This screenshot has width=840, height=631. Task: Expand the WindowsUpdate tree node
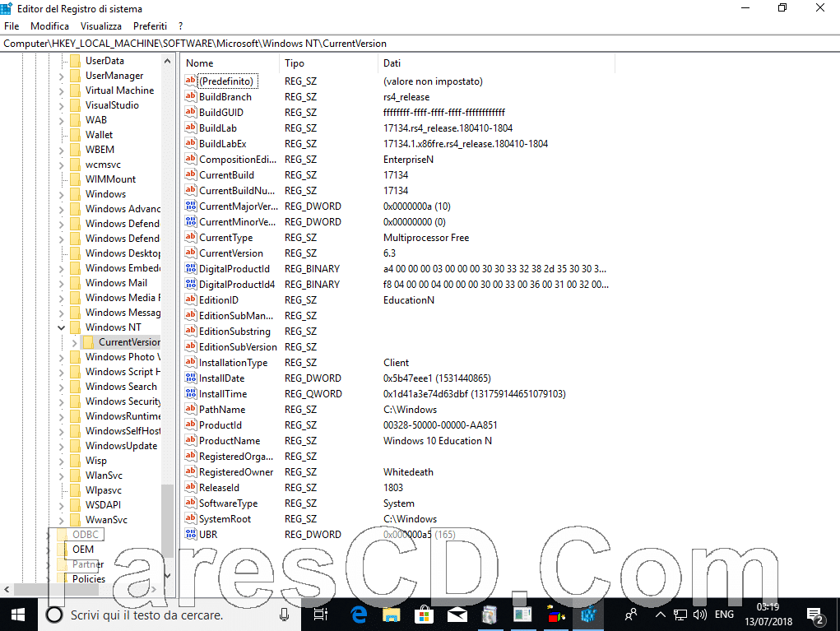(61, 446)
